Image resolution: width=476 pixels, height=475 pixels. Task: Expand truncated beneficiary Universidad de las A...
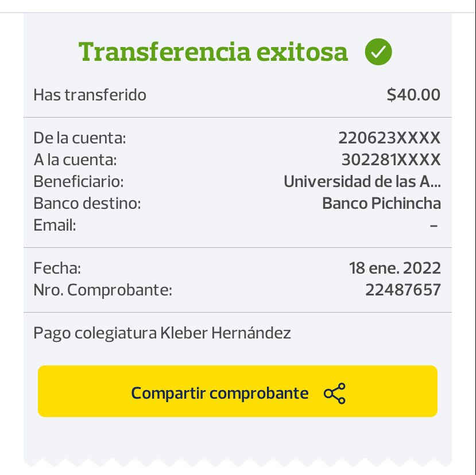coord(362,181)
